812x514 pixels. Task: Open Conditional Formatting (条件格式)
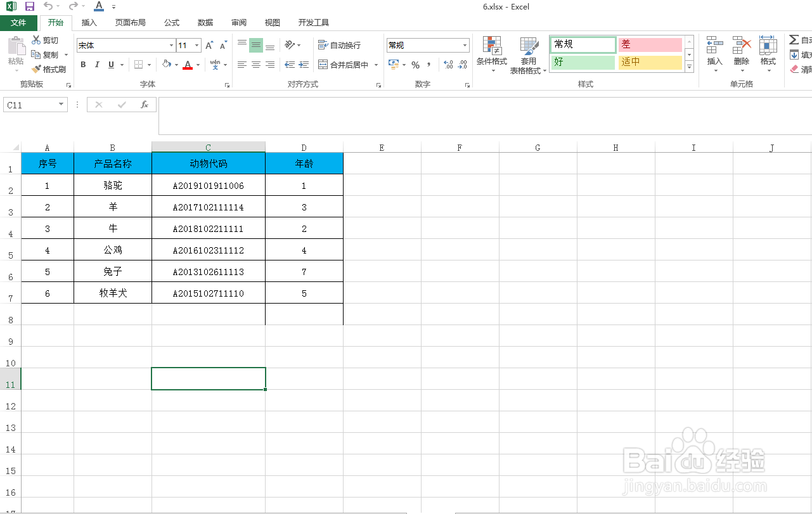point(492,53)
